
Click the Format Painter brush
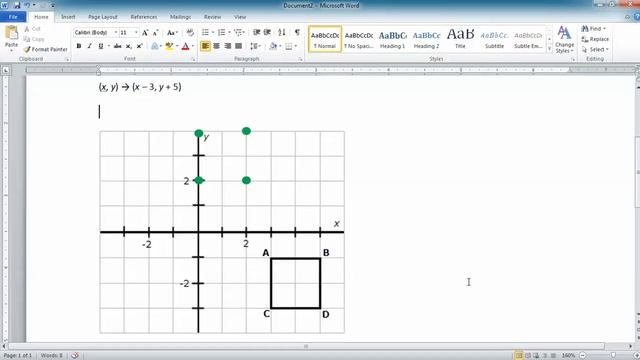point(27,49)
